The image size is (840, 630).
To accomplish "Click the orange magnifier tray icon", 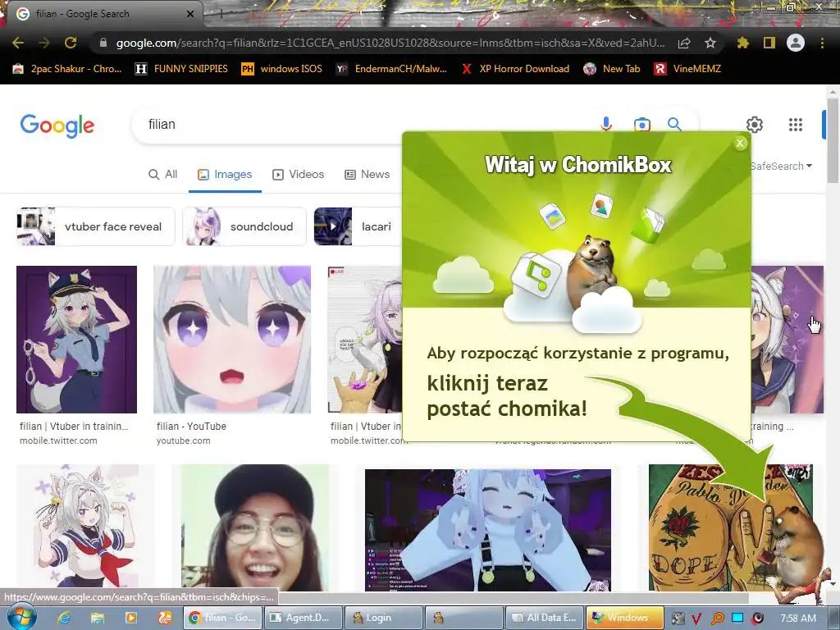I will coord(717,618).
